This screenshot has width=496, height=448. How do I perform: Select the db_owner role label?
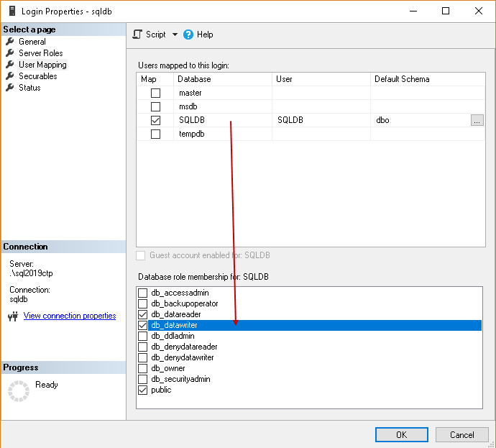click(168, 368)
